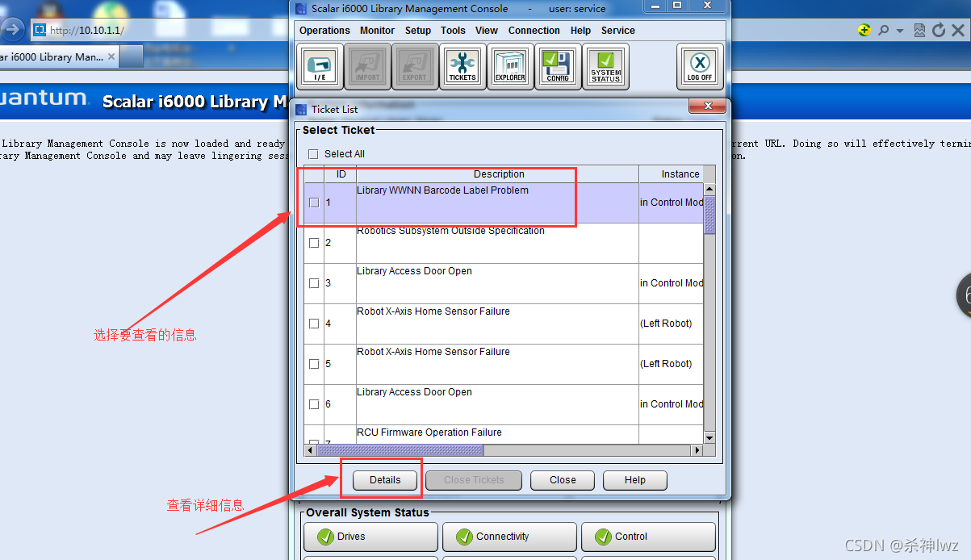The height and width of the screenshot is (560, 971).
Task: Sort by the ID column header
Action: (x=341, y=174)
